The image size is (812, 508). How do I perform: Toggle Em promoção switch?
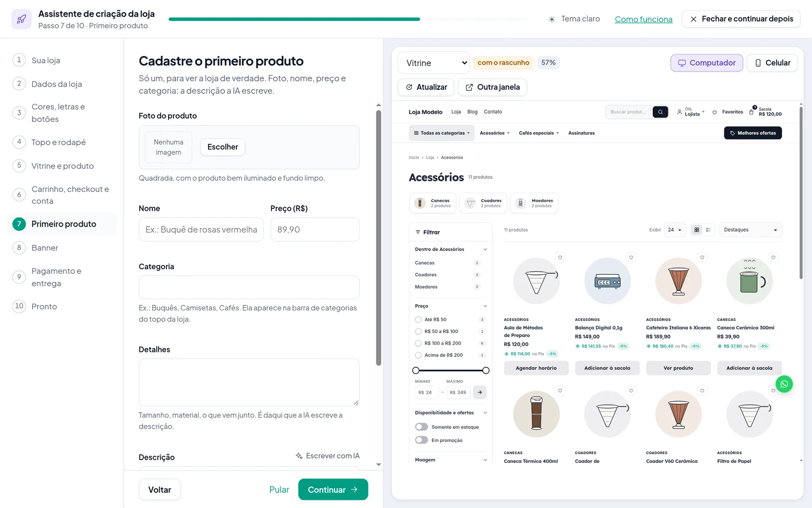point(421,440)
